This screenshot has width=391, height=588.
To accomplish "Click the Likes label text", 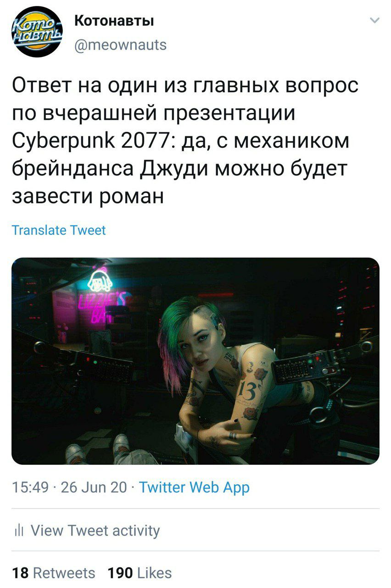I will (155, 573).
